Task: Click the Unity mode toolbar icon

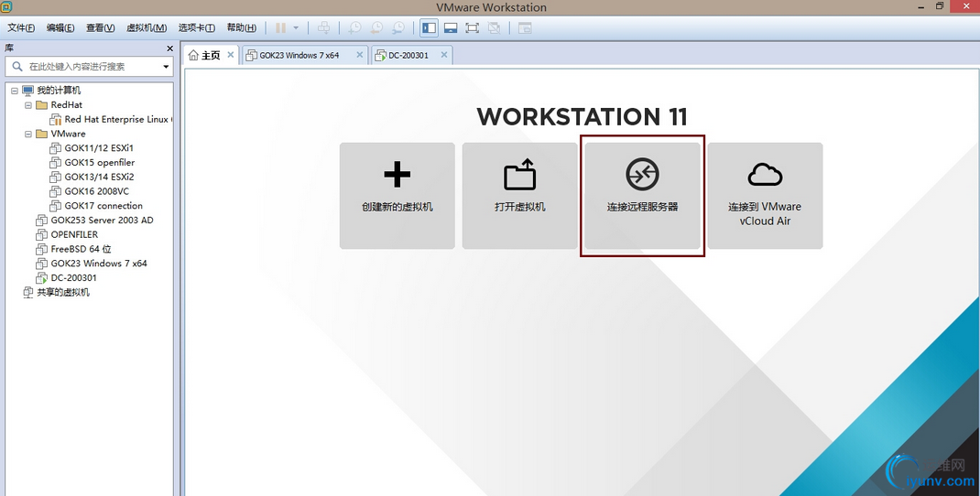Action: coord(494,28)
